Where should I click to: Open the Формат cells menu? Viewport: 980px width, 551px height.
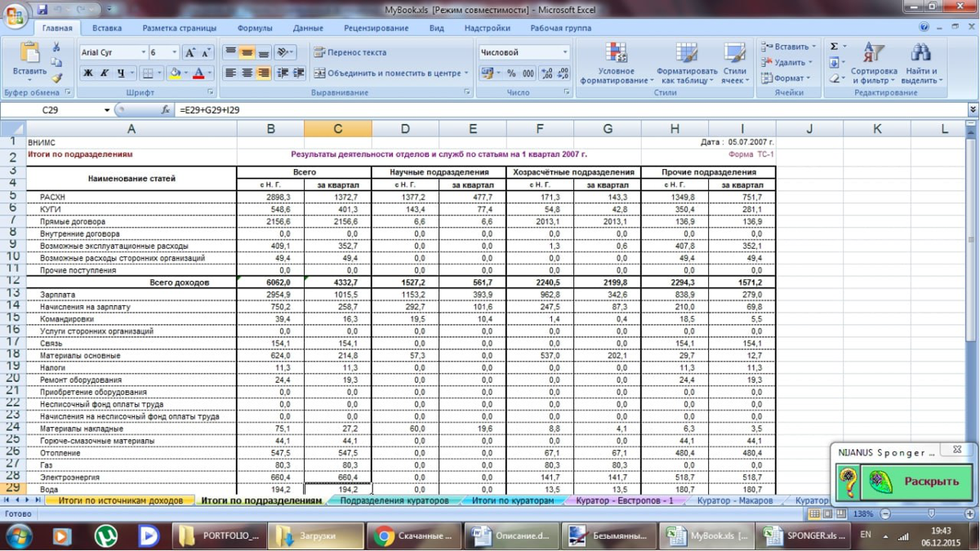coord(786,78)
